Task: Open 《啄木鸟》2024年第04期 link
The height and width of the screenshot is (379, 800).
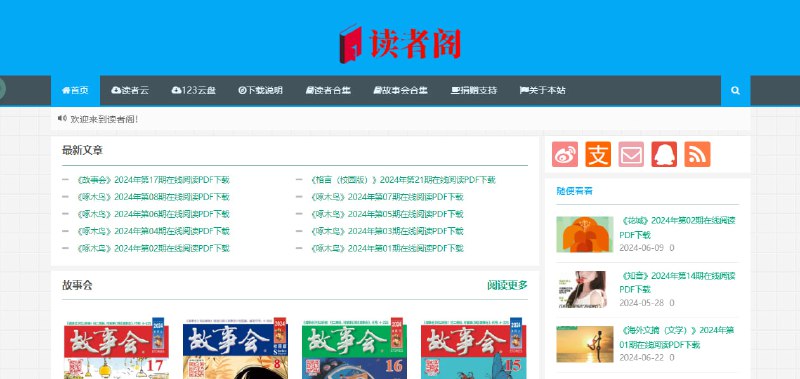Action: (x=153, y=231)
